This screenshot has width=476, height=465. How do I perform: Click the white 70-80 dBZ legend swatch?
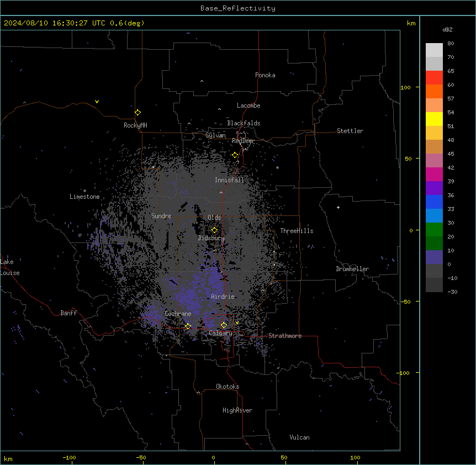tap(434, 50)
